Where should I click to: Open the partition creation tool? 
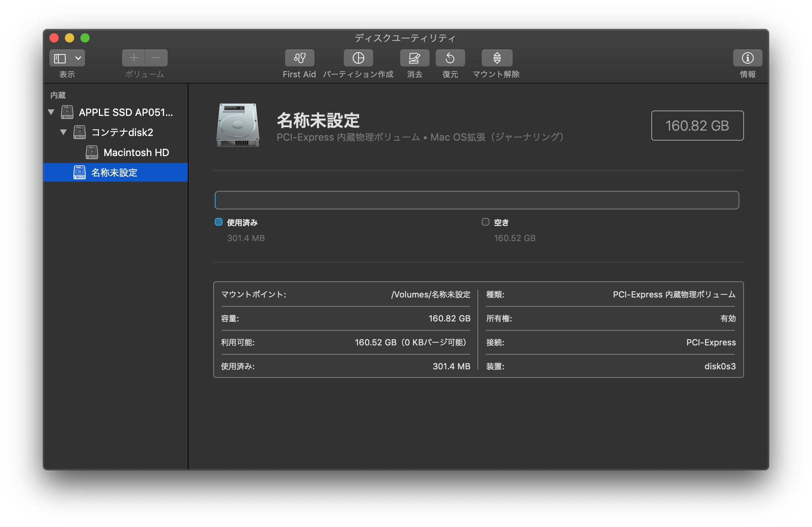pyautogui.click(x=358, y=58)
